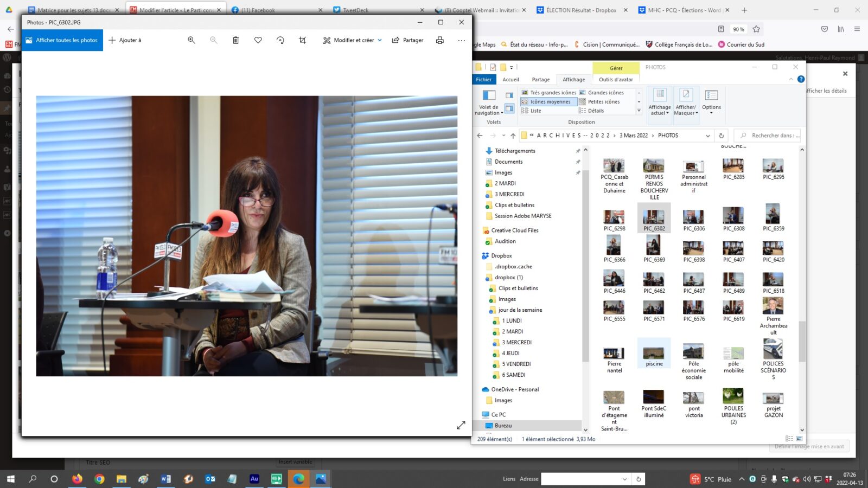Enter fullscreen with diagonal arrows icon
Screen dimensions: 868x488
[x=461, y=425]
